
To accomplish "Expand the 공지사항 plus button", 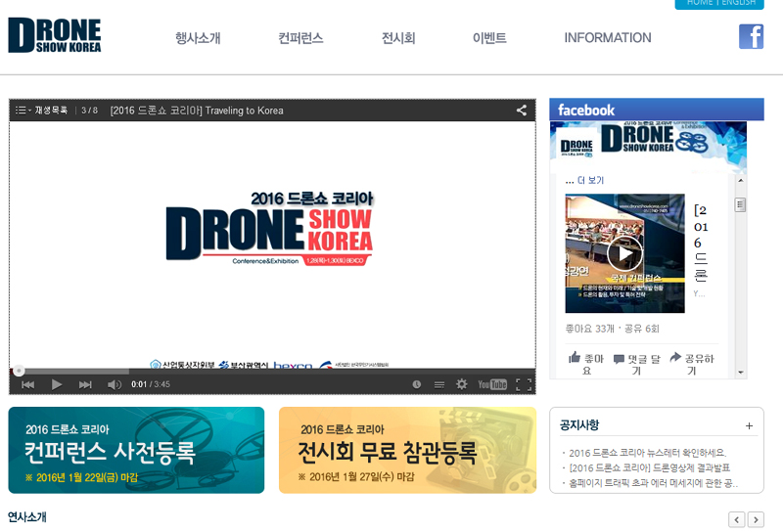I will 749,425.
